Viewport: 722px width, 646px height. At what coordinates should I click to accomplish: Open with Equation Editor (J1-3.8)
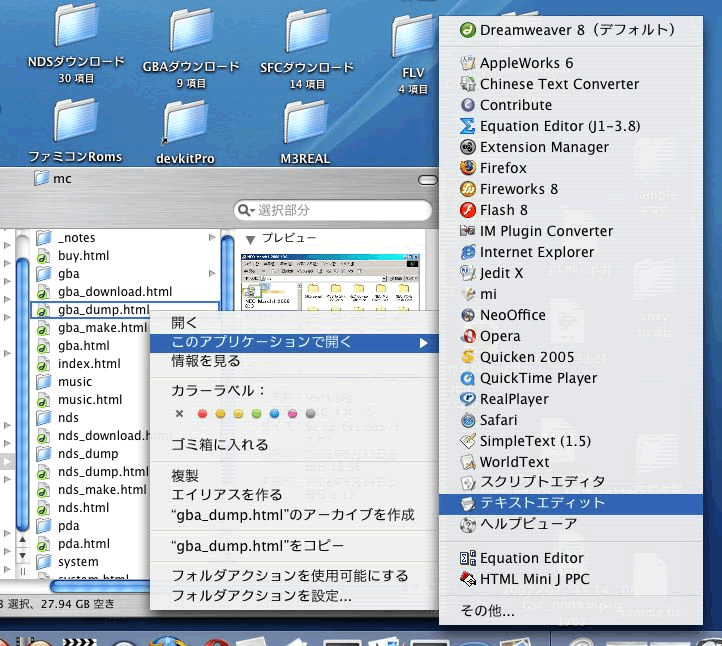tap(571, 126)
